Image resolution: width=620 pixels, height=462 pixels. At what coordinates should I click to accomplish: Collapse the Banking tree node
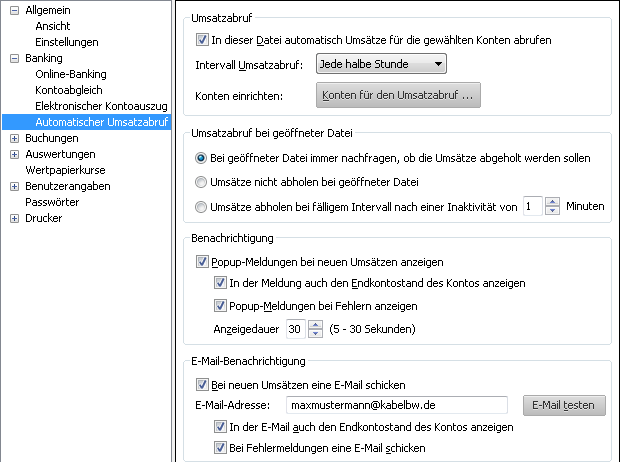[x=14, y=58]
